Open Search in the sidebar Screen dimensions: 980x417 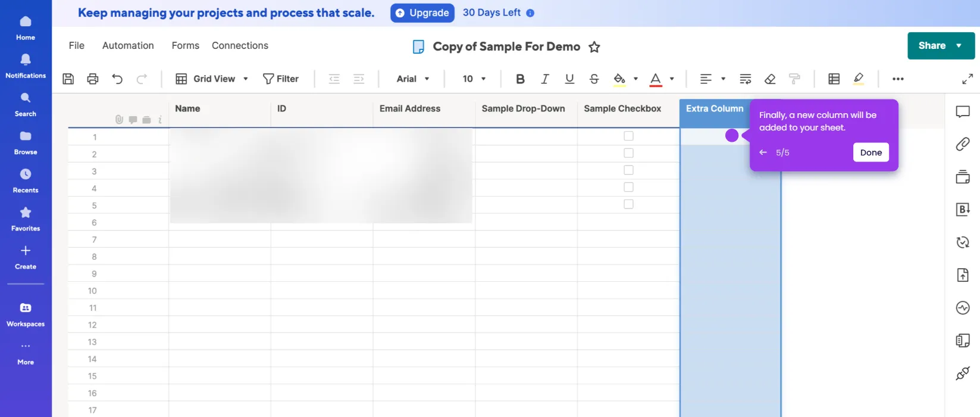point(26,104)
